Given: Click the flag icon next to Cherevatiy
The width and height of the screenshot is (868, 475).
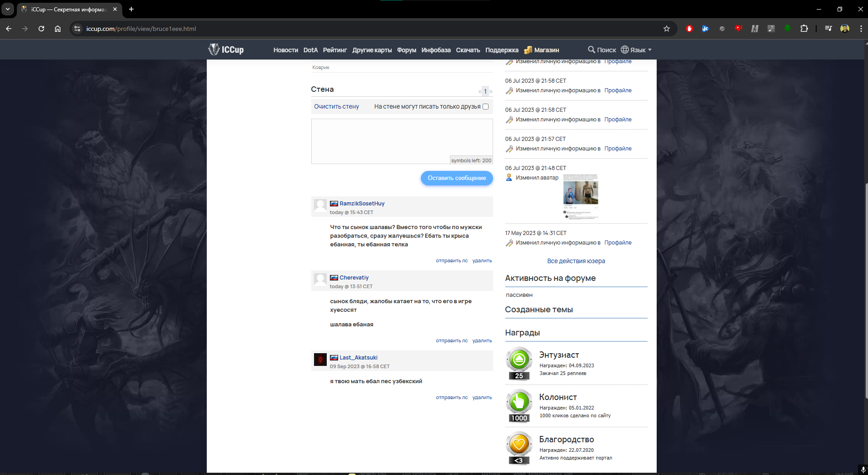Looking at the screenshot, I should 334,278.
